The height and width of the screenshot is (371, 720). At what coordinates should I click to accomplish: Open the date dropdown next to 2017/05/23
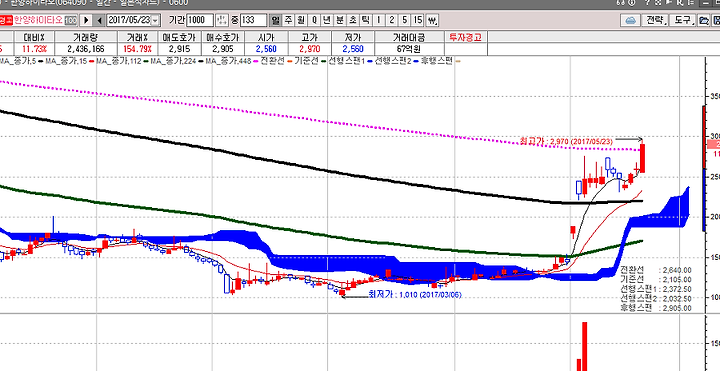click(155, 21)
